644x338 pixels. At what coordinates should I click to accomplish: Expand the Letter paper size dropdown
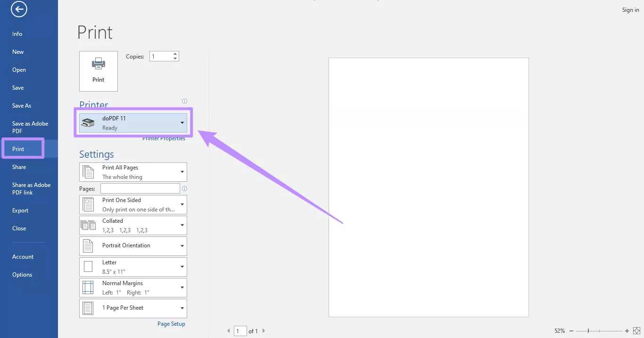coord(182,267)
